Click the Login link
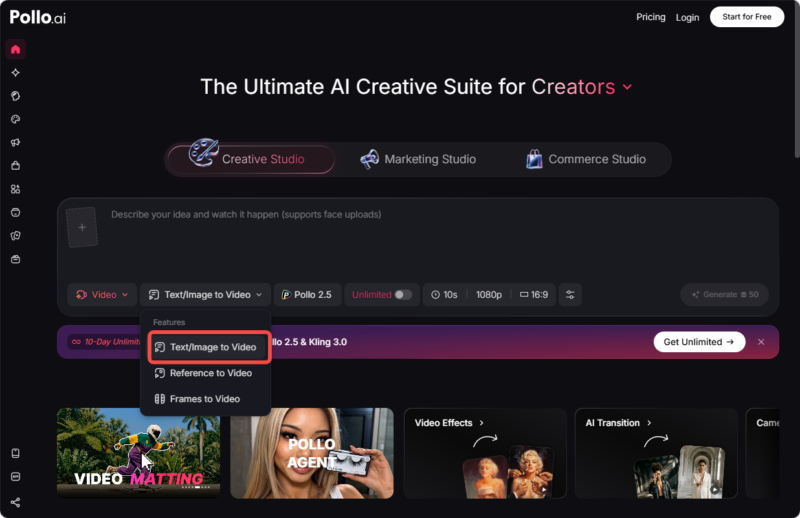 click(687, 17)
